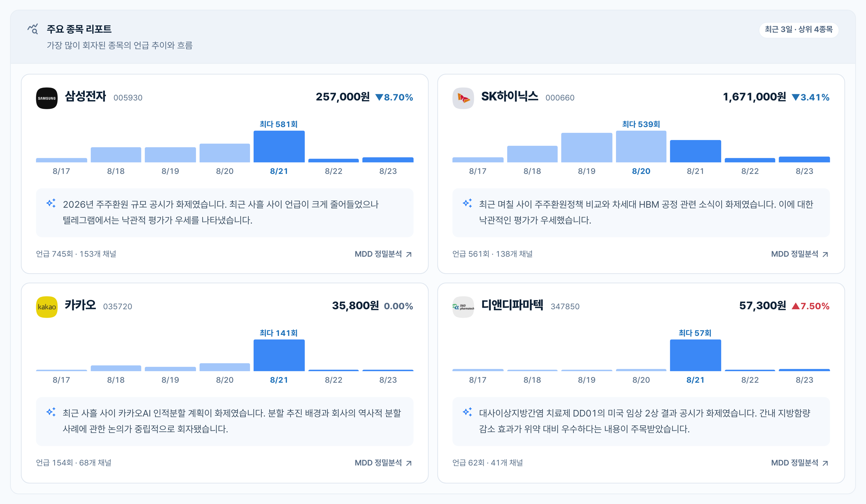Click the subtitle 가장 많이 회자된 종목의 언급 추이와 흐름
The height and width of the screenshot is (504, 866).
(120, 45)
